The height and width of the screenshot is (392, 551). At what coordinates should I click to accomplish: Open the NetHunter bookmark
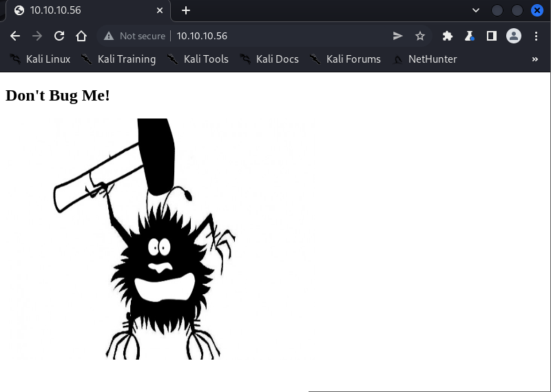coord(424,59)
